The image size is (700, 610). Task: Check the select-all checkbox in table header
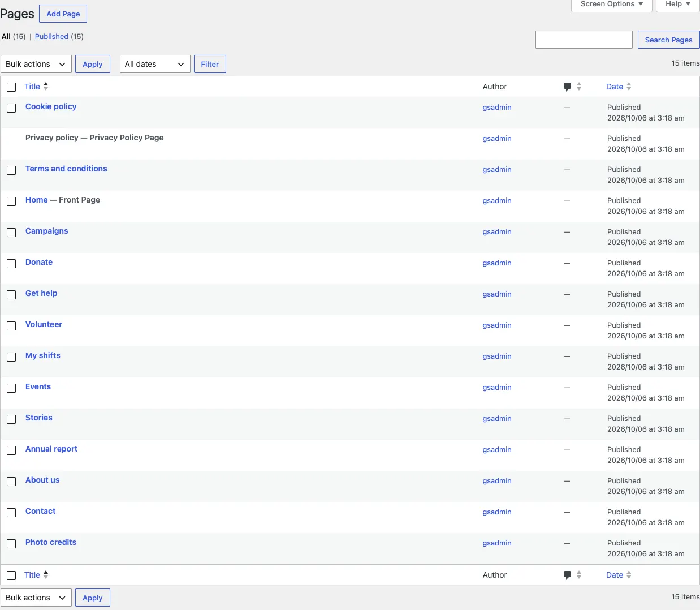pos(11,87)
